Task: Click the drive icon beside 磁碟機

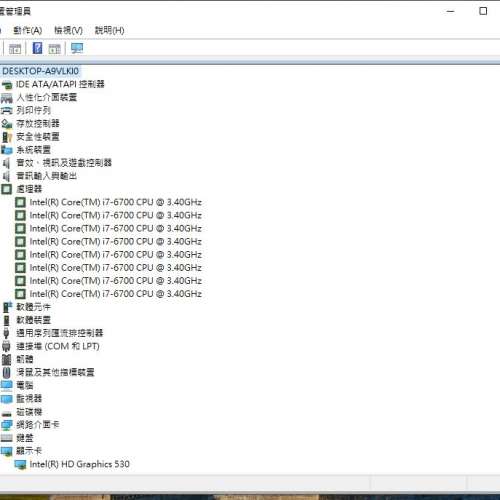Action: click(6, 414)
